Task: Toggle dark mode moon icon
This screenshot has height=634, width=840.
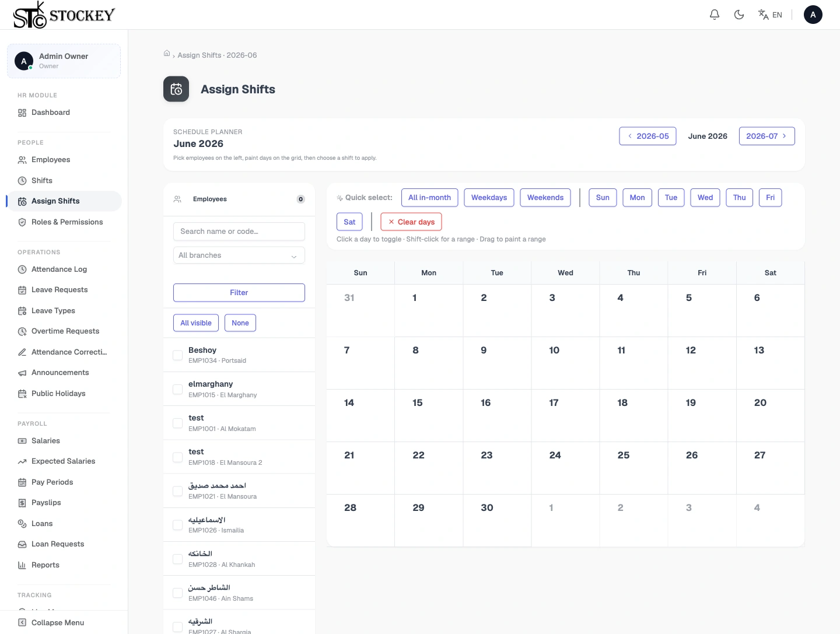Action: (x=739, y=15)
